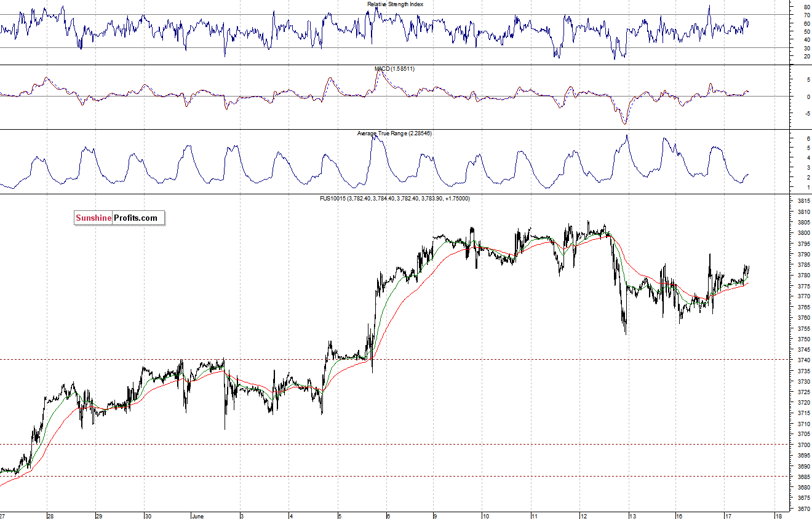Click the 0 label on MACD axis
The height and width of the screenshot is (519, 812).
point(807,97)
